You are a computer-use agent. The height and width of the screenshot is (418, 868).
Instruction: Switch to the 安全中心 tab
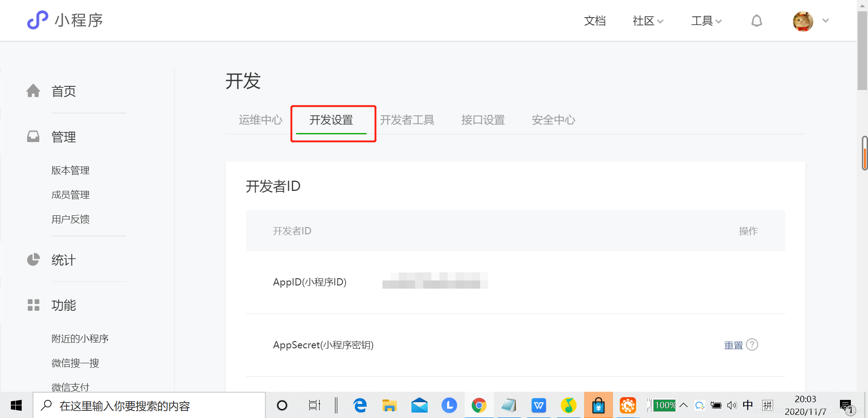(553, 120)
